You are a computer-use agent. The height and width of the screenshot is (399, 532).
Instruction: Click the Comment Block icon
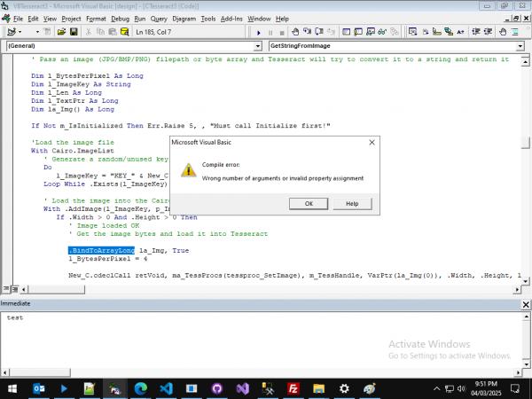click(x=515, y=32)
